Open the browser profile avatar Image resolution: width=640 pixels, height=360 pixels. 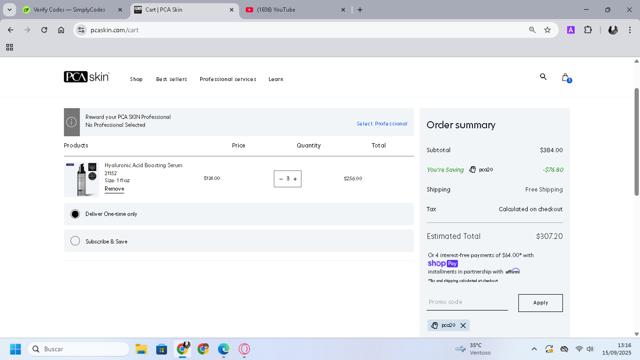pos(613,30)
